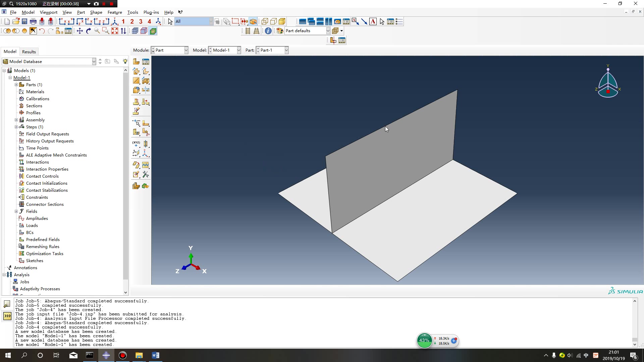Expand the Parts (1) tree node
644x362 pixels.
16,84
